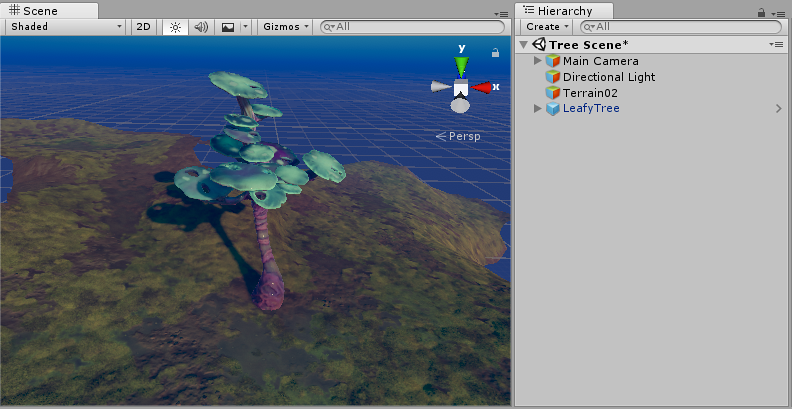
Task: Click the Create button in Hierarchy
Action: click(547, 27)
